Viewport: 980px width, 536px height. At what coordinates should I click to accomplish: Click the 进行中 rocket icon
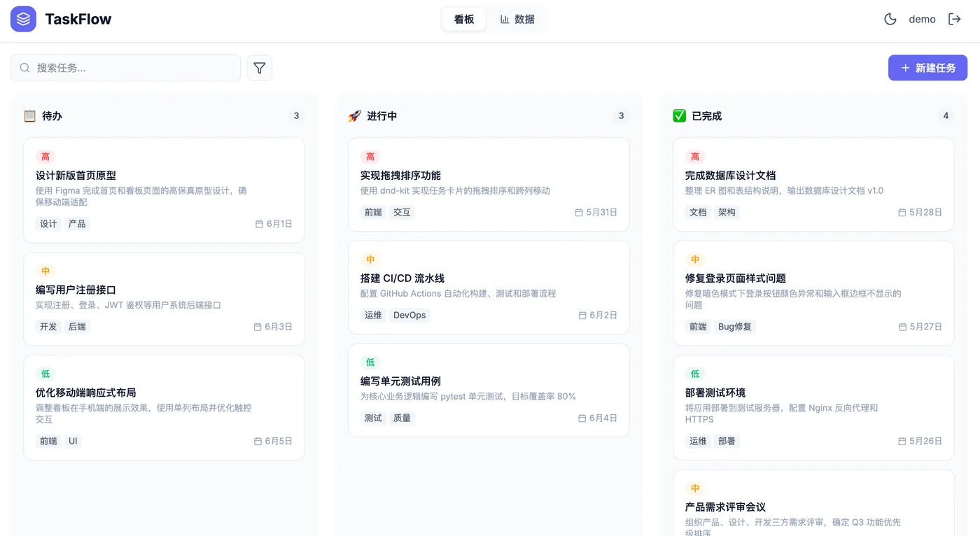354,115
